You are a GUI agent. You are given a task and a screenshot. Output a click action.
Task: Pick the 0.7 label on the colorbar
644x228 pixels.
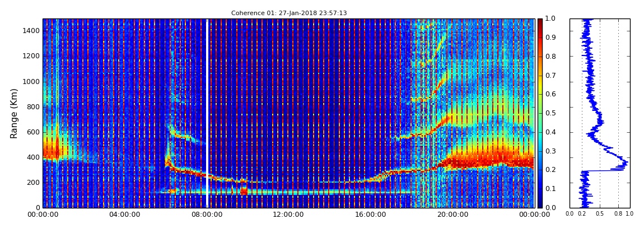click(x=549, y=75)
